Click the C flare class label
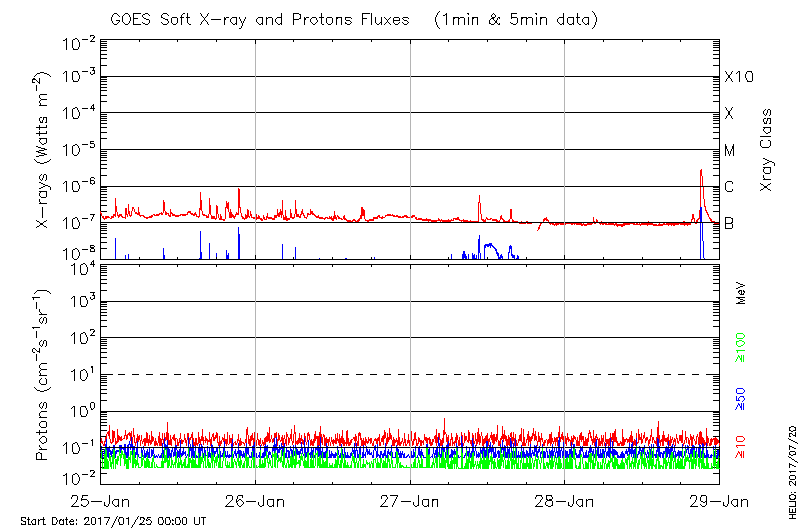Viewport: 800px width, 530px height. pyautogui.click(x=730, y=187)
